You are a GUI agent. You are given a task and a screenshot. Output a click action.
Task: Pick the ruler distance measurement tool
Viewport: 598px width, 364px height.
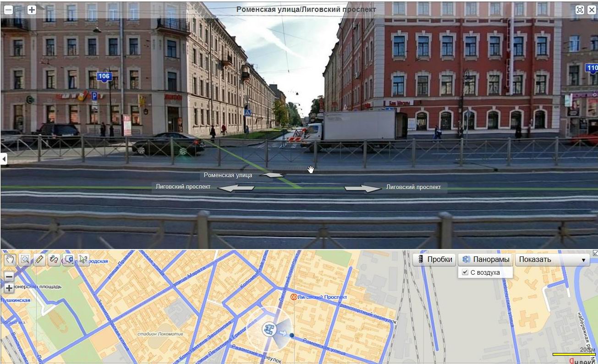pos(39,260)
